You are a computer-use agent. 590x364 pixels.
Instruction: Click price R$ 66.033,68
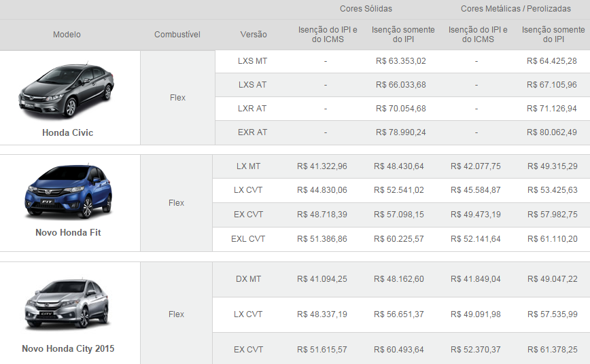[401, 85]
